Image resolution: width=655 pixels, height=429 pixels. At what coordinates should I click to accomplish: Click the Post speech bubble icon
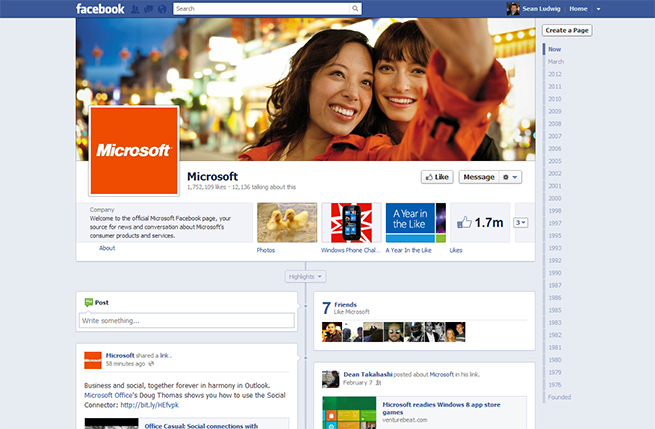(x=89, y=302)
